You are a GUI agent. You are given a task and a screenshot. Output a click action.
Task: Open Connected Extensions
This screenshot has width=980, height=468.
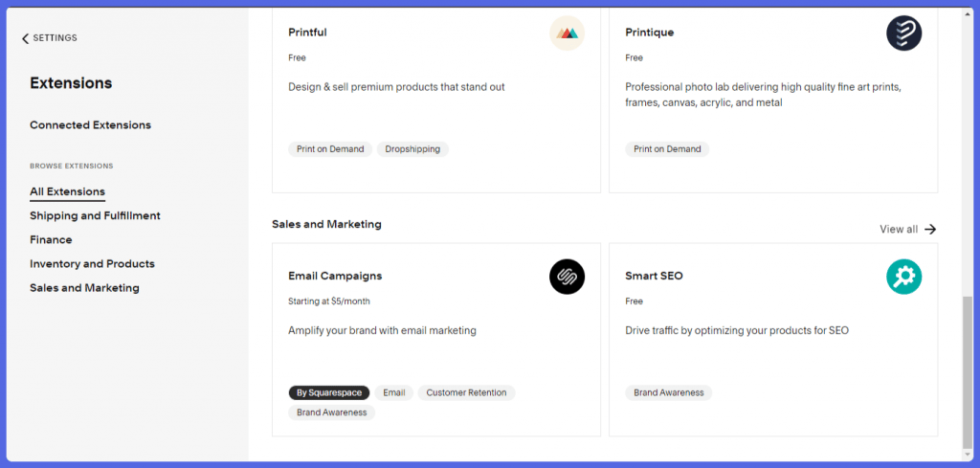[x=91, y=125]
